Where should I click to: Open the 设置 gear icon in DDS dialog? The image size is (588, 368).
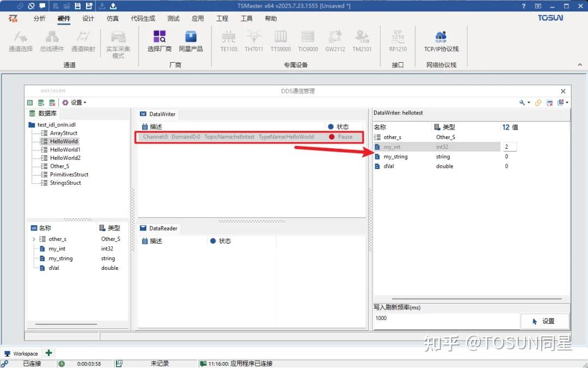[x=66, y=102]
